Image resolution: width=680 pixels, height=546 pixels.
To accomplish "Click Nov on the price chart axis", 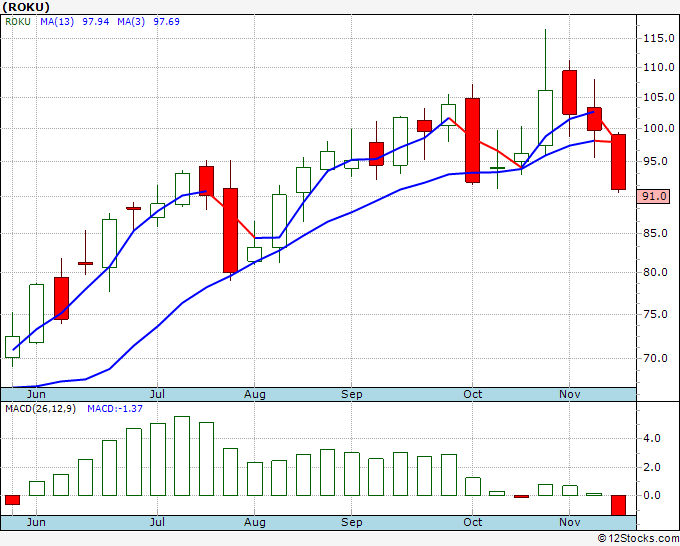I will pos(569,394).
